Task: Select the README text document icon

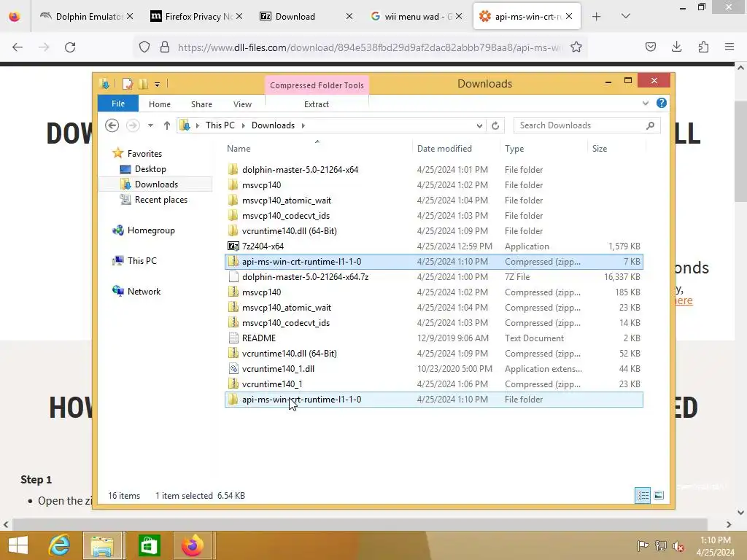Action: tap(233, 338)
